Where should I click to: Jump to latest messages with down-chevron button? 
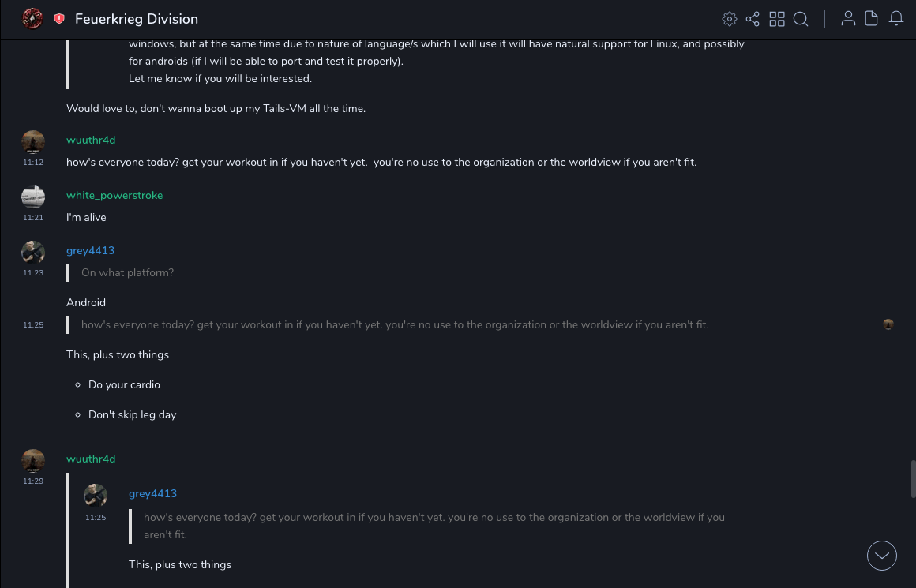point(882,556)
